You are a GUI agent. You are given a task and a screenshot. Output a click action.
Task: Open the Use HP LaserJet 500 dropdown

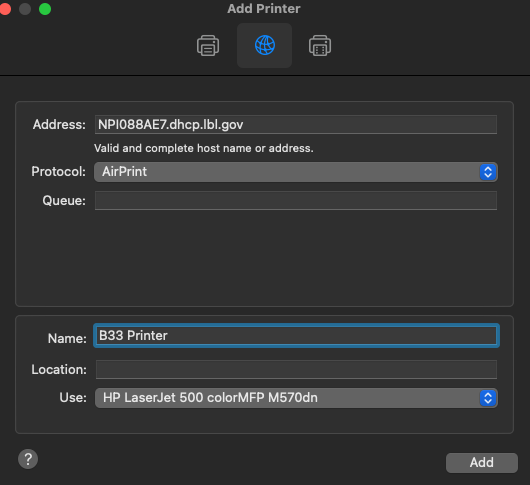[x=296, y=398]
